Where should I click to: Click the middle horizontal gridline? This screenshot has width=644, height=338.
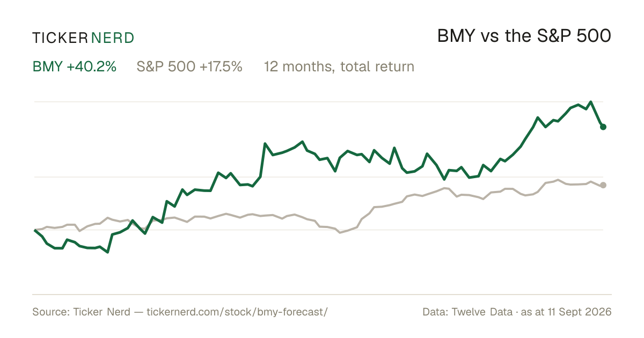319,177
